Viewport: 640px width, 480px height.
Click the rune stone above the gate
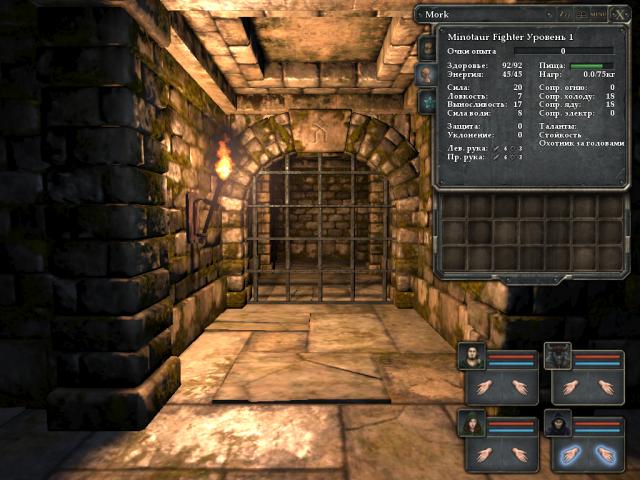[x=320, y=130]
